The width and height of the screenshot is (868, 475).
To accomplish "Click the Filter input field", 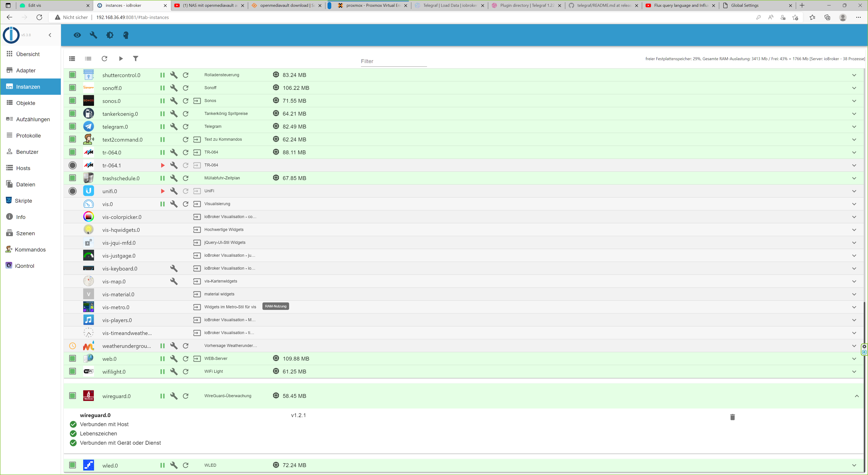I will 394,61.
